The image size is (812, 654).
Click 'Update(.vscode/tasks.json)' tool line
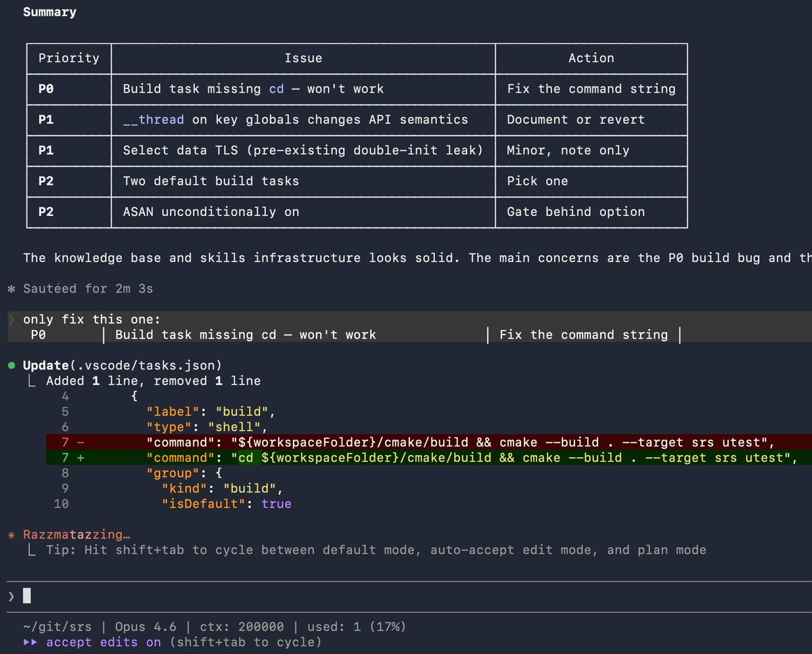[122, 366]
